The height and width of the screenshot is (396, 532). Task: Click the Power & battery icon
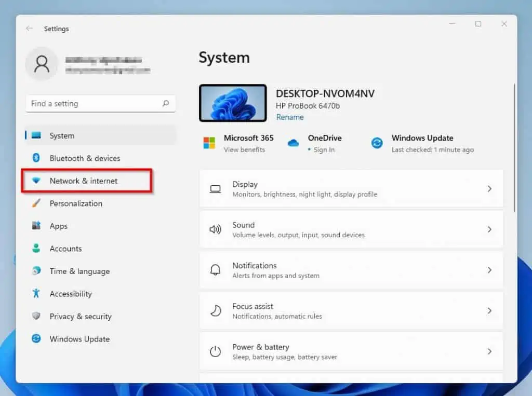(x=216, y=351)
